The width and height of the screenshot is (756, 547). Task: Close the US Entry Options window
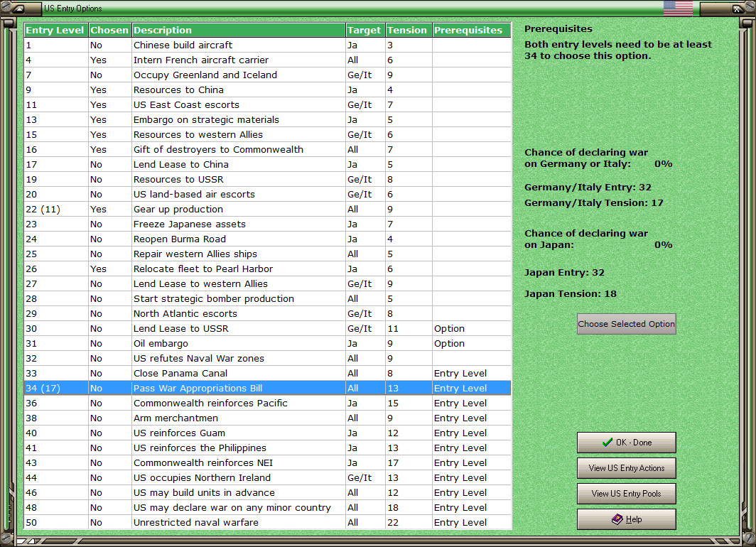738,9
